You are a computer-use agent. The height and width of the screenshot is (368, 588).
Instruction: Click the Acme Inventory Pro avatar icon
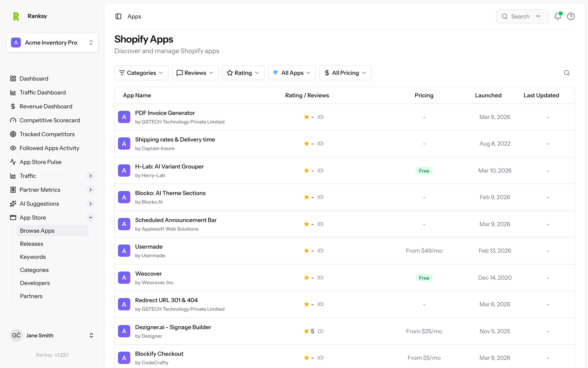(x=16, y=43)
